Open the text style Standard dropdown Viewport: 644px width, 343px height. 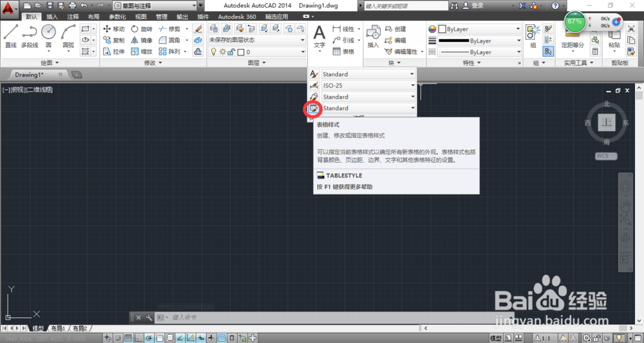click(368, 74)
